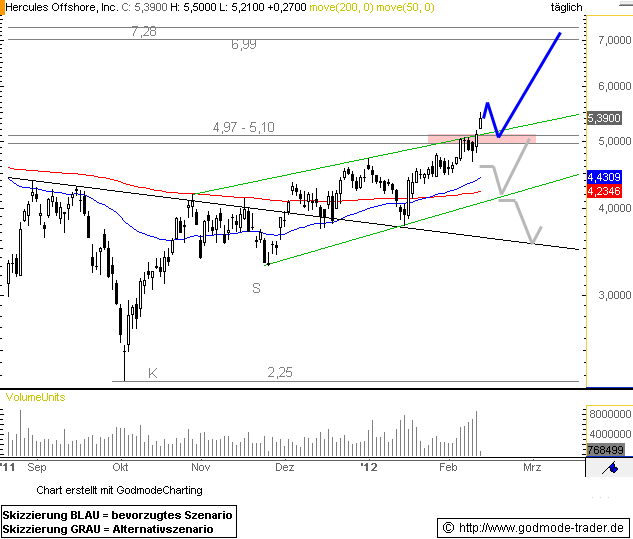Image resolution: width=633 pixels, height=539 pixels.
Task: Click the low value L: 5,2100
Action: point(241,7)
